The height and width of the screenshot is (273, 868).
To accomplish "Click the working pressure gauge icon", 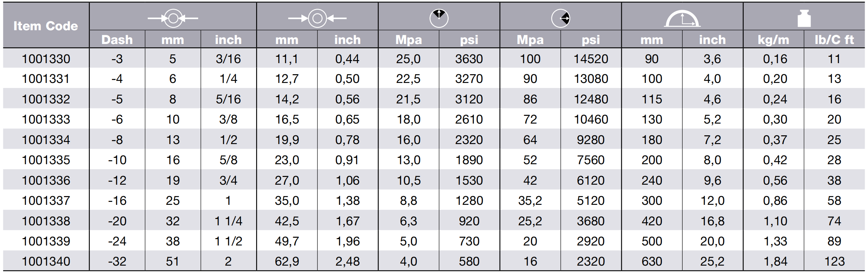I will point(439,18).
